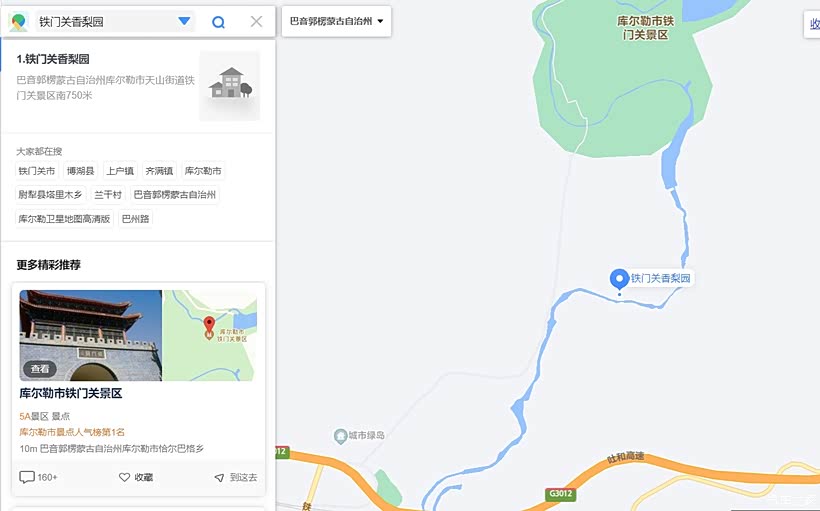Click the blue search magnifier icon
Screen dimensions: 820x511
(218, 22)
